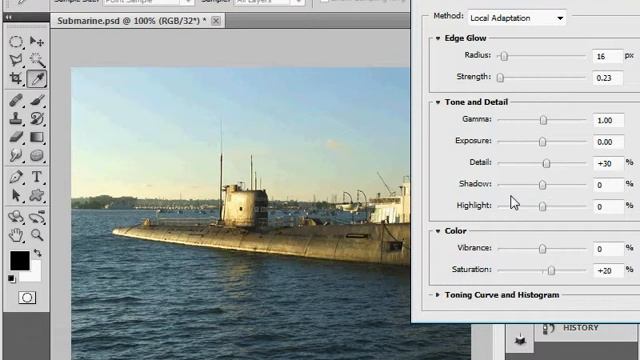Click the panel icon below the dialog, left of History
The width and height of the screenshot is (640, 360).
[520, 339]
